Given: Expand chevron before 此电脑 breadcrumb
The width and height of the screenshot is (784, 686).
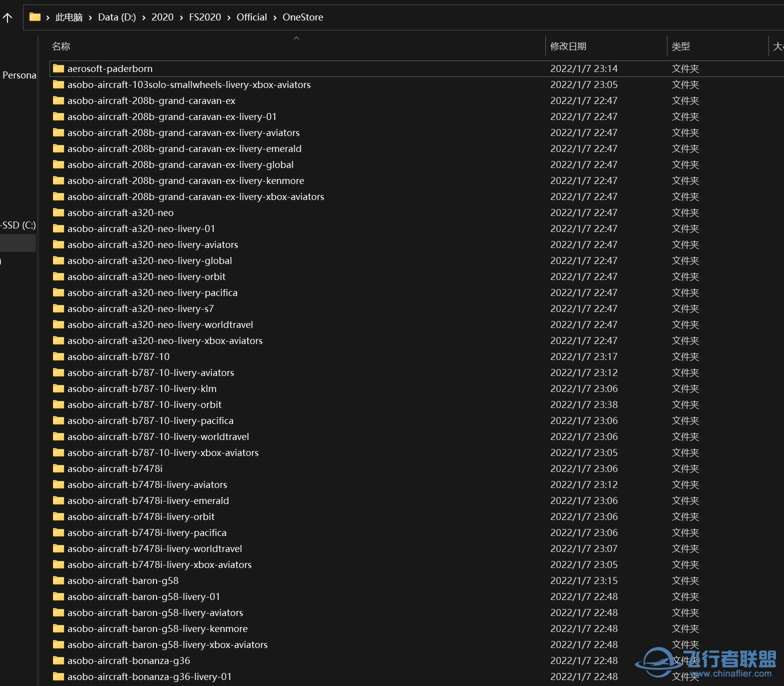Looking at the screenshot, I should (x=48, y=17).
